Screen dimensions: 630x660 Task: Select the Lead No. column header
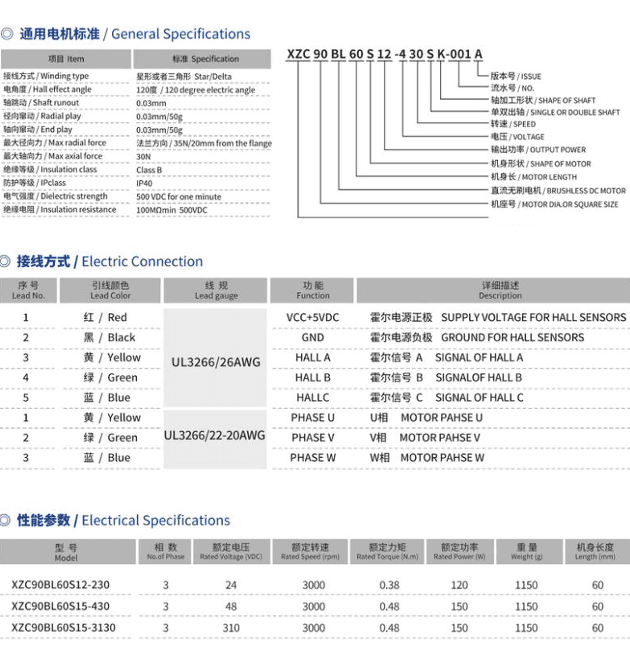click(28, 290)
